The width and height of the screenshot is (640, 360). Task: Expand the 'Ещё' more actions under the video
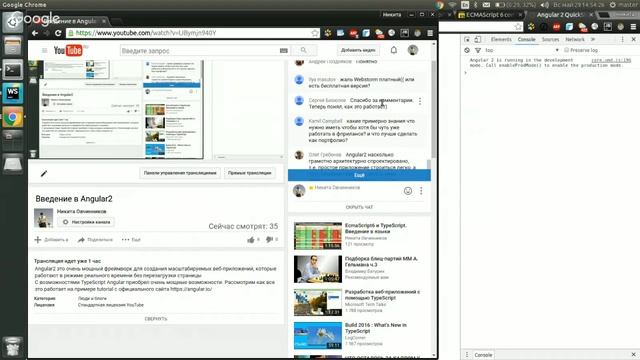pyautogui.click(x=131, y=240)
